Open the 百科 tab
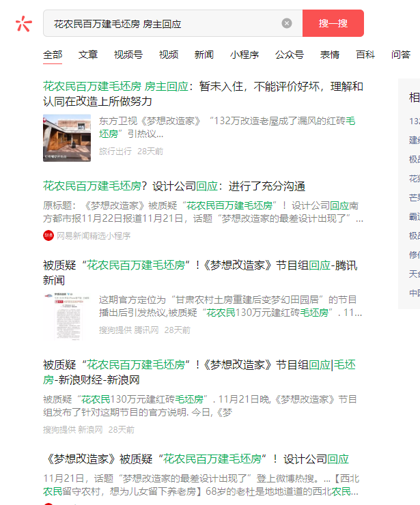 point(365,55)
